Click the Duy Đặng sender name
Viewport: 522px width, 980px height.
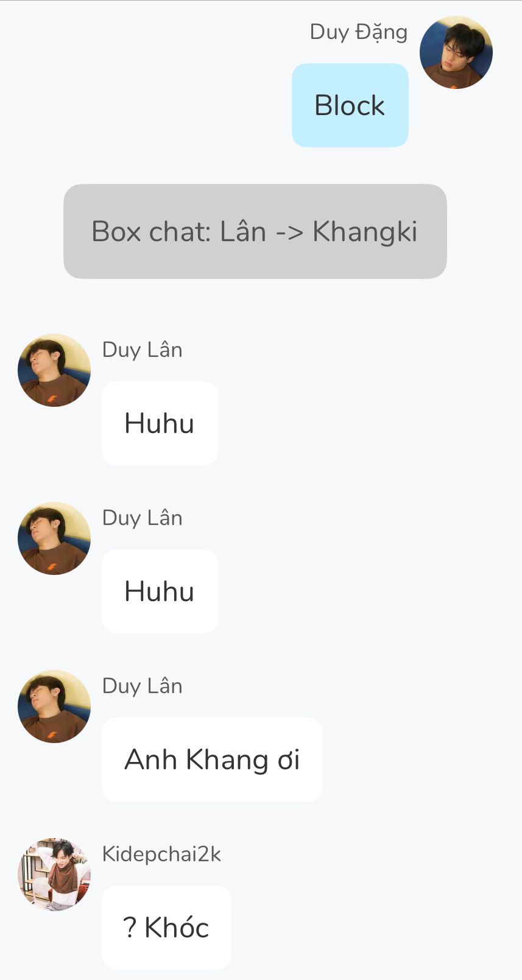[x=359, y=32]
